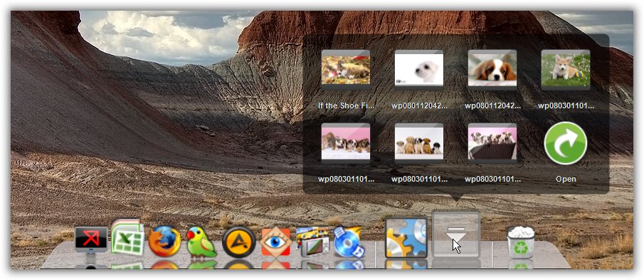
Task: Open the brown-and-white spaniel puppy thumbnail
Action: coord(492,70)
